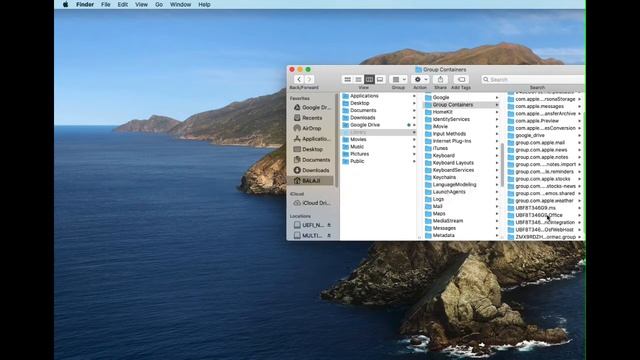Image resolution: width=640 pixels, height=360 pixels.
Task: Expand the com.apple.messages folder arrow
Action: 579,107
